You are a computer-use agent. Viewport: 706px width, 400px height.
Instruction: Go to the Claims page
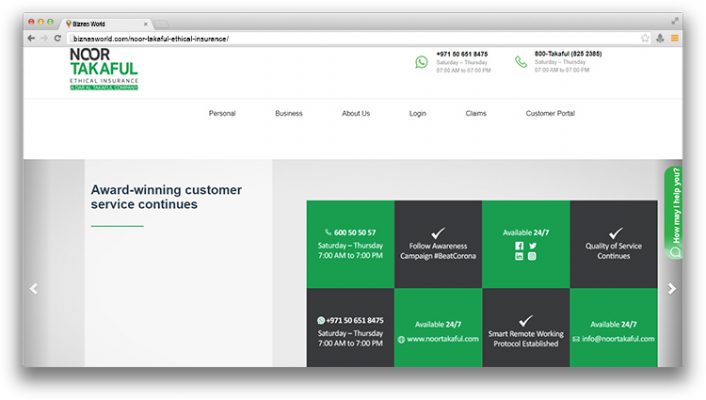pyautogui.click(x=476, y=114)
